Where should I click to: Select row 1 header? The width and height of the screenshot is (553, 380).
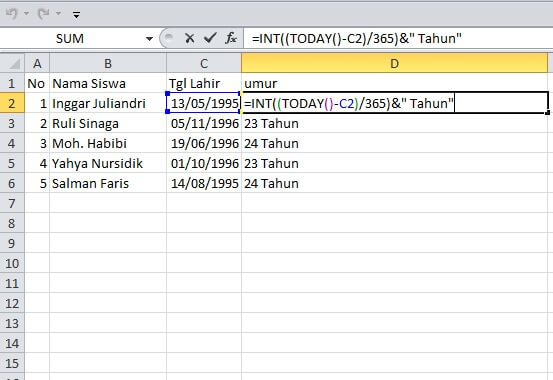12,83
